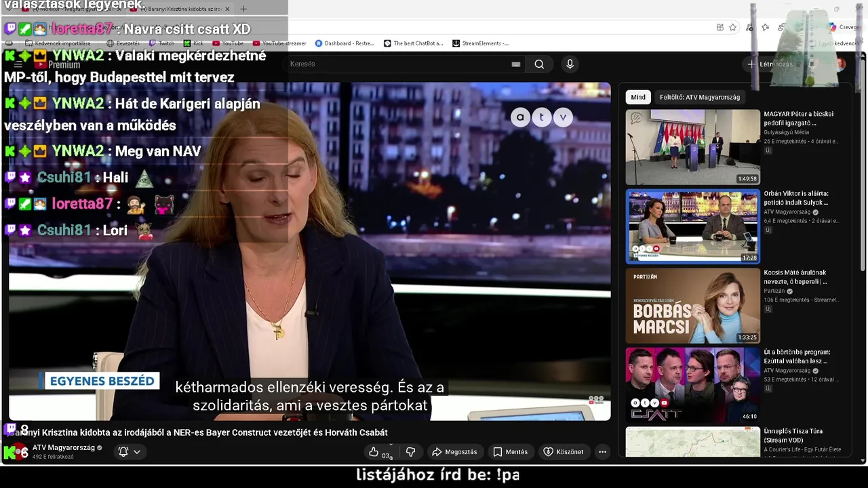Open Dashboard - Restre... bookmark
Viewport: 868px width, 488px height.
coord(344,43)
